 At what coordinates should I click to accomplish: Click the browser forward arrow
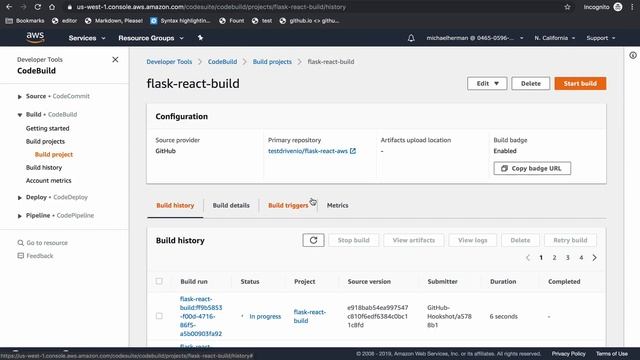(23, 7)
